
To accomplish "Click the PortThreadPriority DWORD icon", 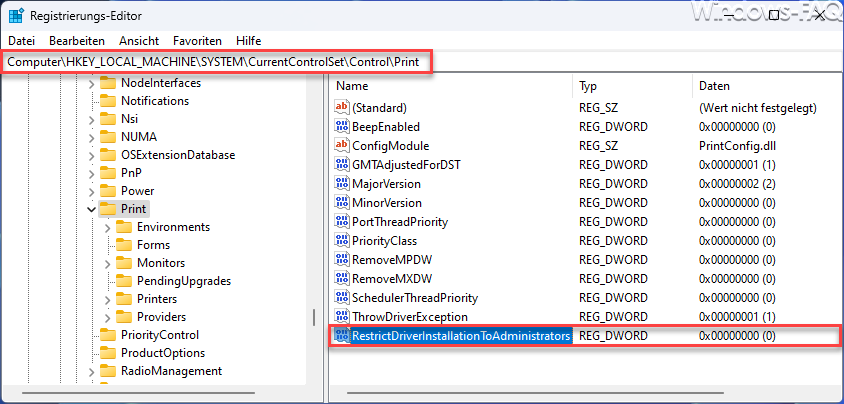I will click(x=342, y=221).
